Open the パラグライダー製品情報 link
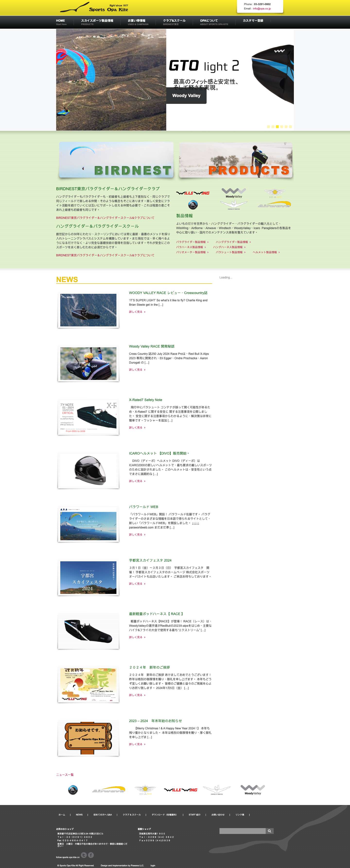 pos(192,242)
